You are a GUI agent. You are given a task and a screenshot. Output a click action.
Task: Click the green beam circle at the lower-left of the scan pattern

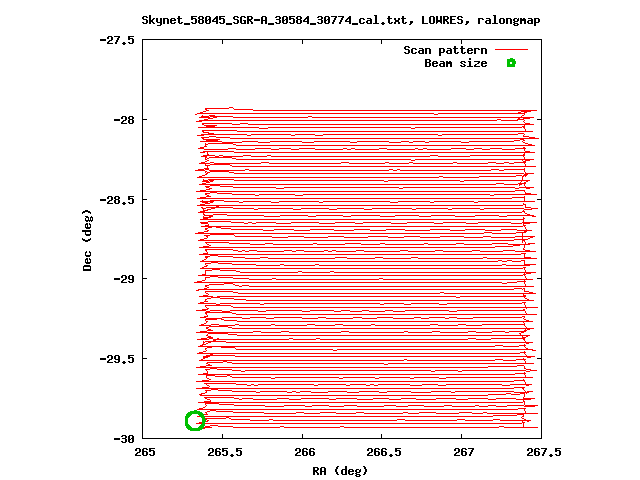coord(195,420)
